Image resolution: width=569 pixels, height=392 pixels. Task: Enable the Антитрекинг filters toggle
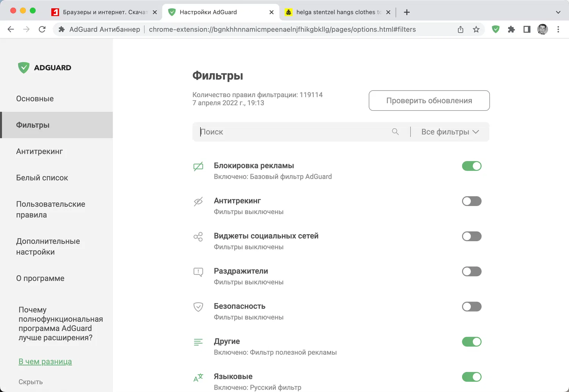472,201
